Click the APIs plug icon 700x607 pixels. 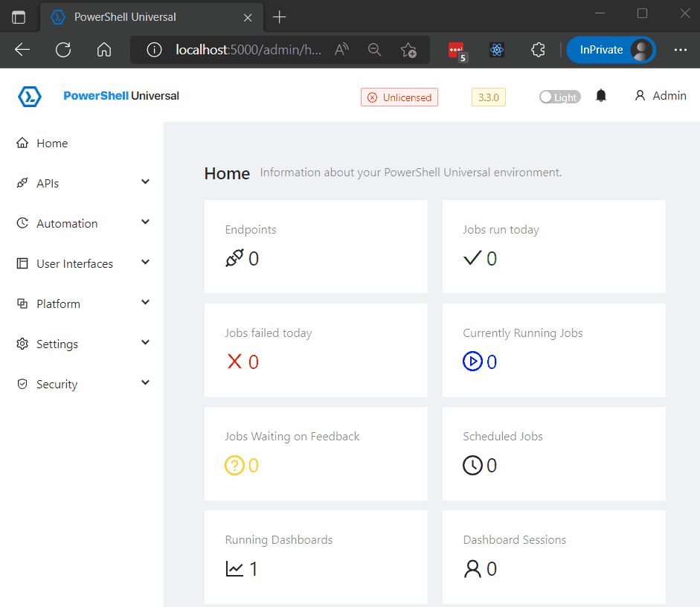[x=23, y=182]
